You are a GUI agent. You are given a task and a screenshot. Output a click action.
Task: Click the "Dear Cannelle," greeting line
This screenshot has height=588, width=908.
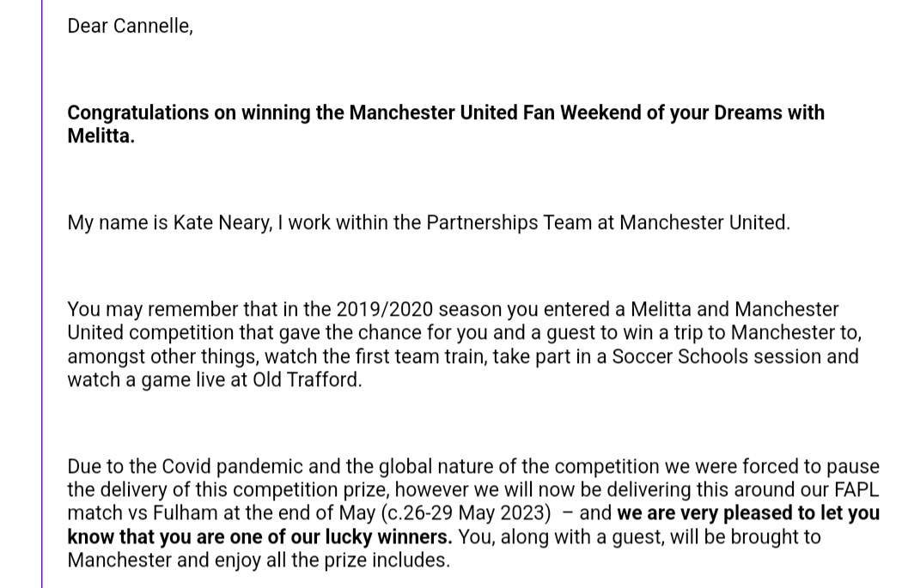tap(130, 26)
